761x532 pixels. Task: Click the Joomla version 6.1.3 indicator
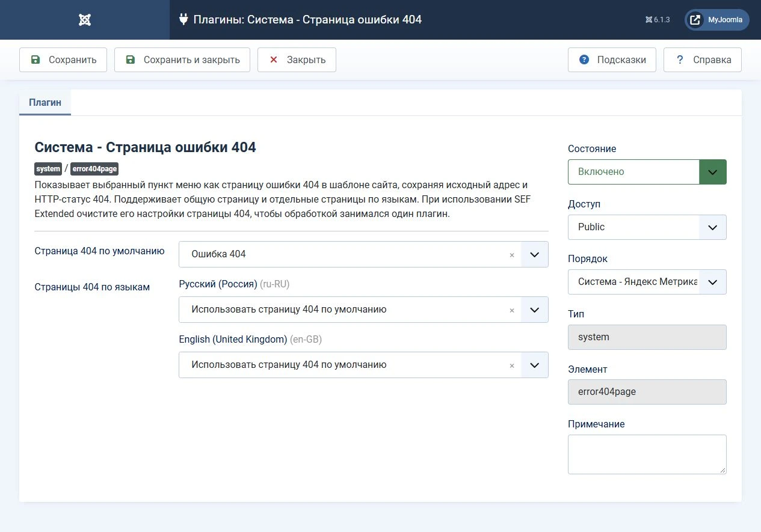[x=658, y=20]
